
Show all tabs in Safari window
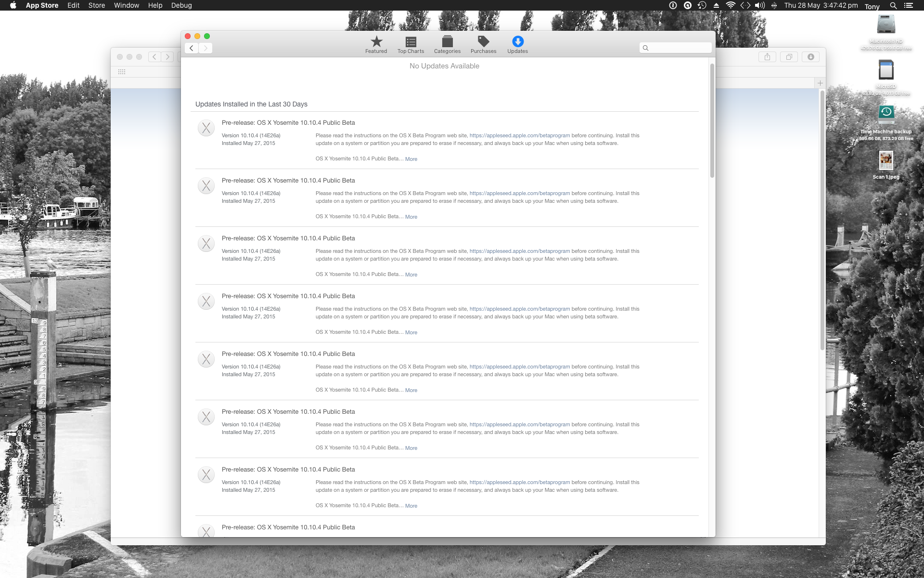tap(789, 57)
